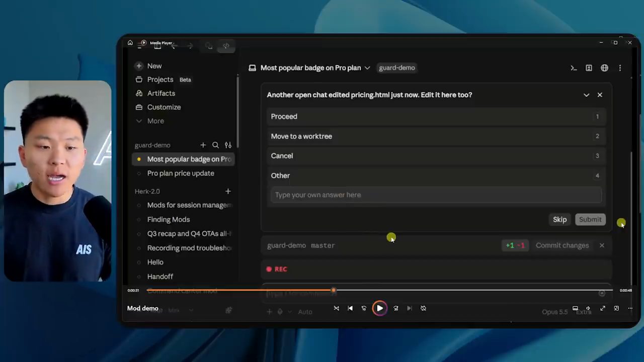The height and width of the screenshot is (362, 644).
Task: Open the terminal panel icon
Action: click(x=574, y=68)
